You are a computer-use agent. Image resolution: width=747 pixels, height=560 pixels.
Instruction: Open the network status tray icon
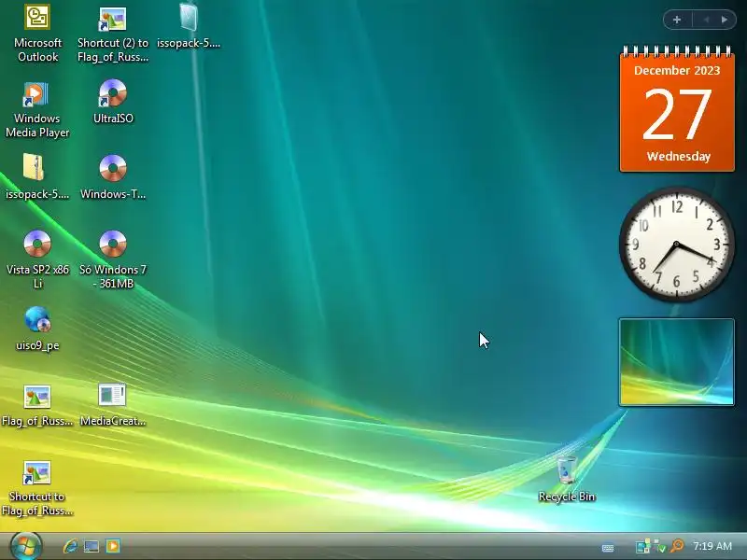coord(642,546)
